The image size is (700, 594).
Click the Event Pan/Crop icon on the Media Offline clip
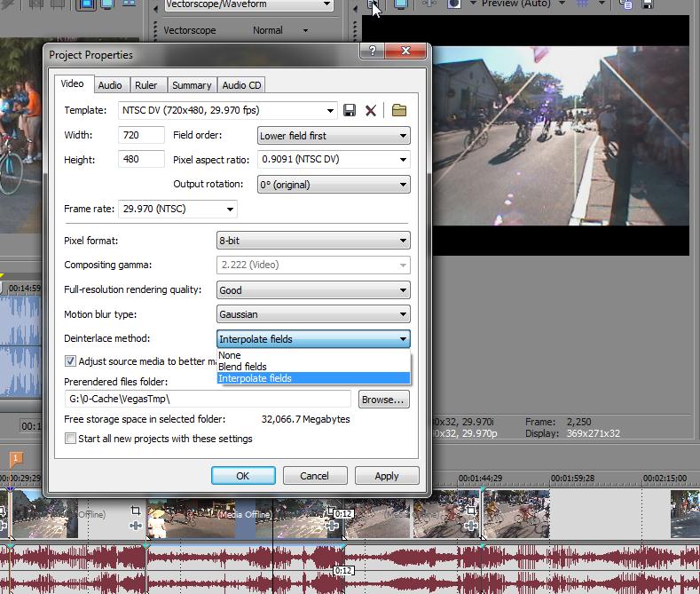136,511
